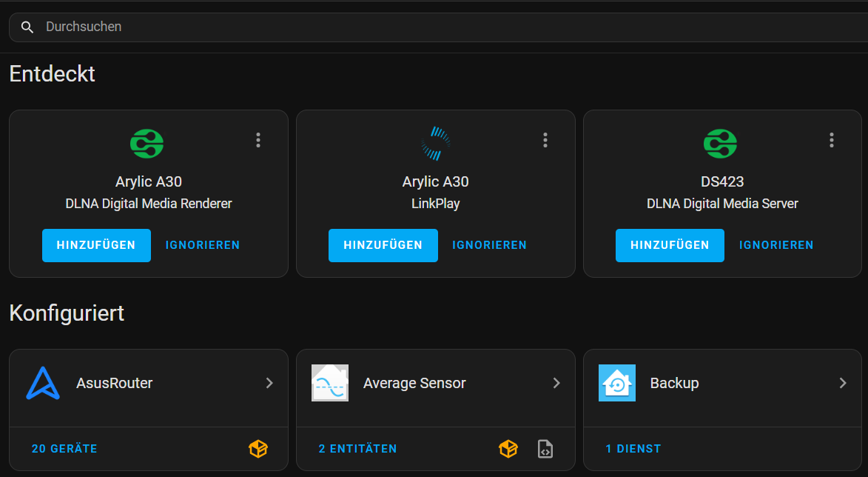Click the LinkPlay subtitle text
The image size is (868, 477).
click(436, 204)
